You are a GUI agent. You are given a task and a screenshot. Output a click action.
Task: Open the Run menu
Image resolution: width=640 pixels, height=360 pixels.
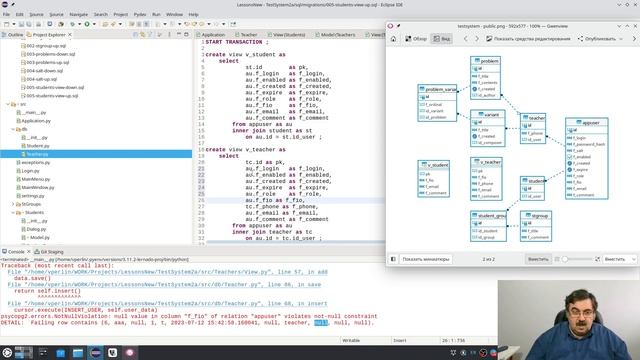(x=156, y=14)
